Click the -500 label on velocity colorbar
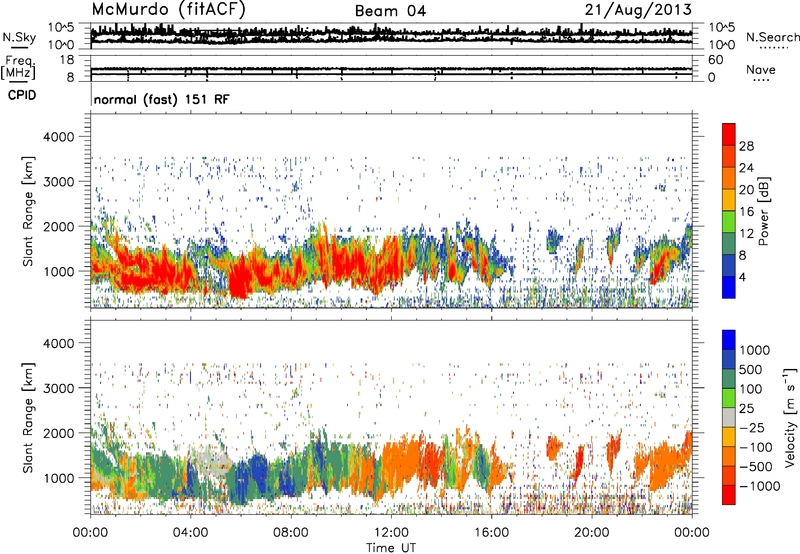This screenshot has height=554, width=800. coord(756,467)
